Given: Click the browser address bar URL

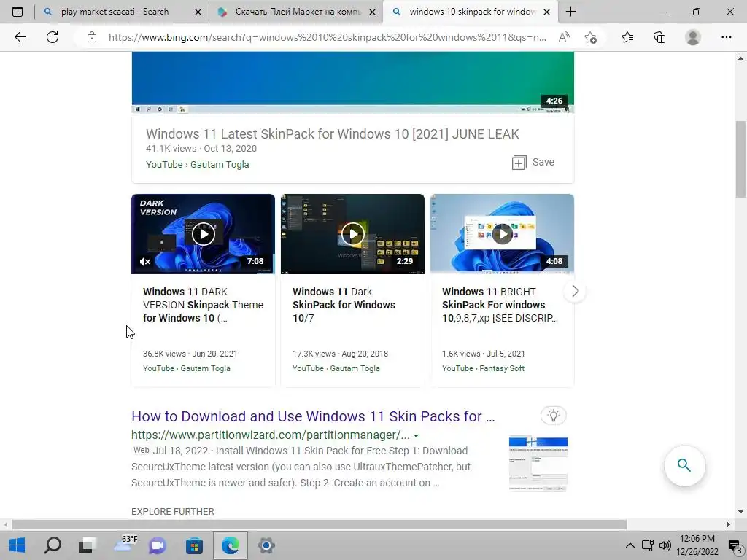Looking at the screenshot, I should click(x=327, y=37).
